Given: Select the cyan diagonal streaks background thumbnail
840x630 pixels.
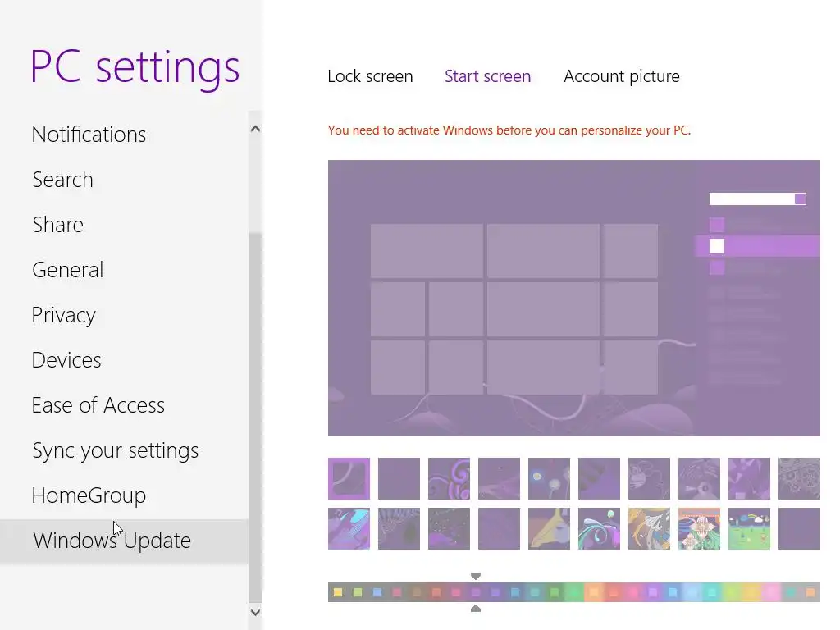Looking at the screenshot, I should [349, 529].
